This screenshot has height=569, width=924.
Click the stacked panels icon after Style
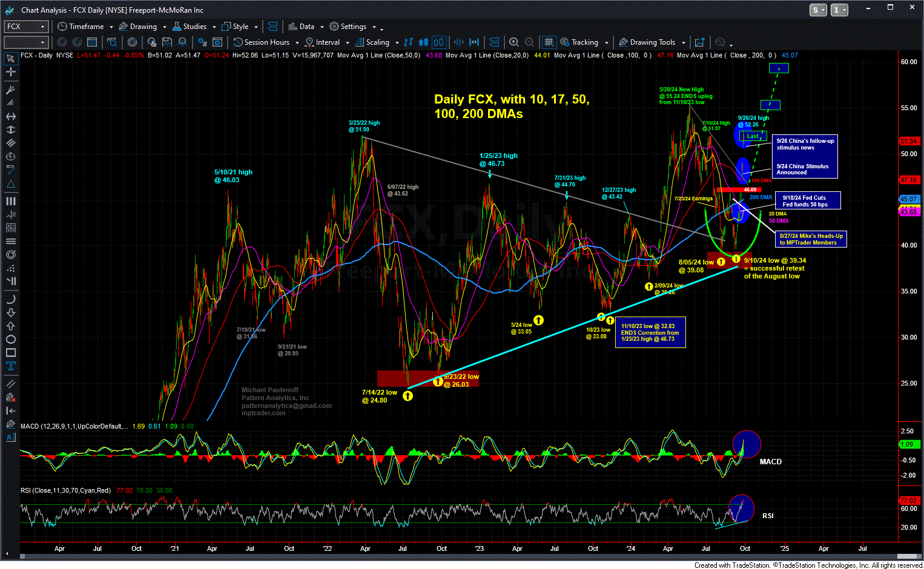click(x=272, y=27)
